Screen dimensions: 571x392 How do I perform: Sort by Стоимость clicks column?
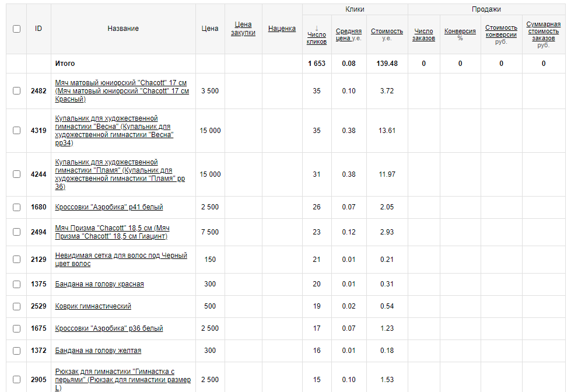387,32
